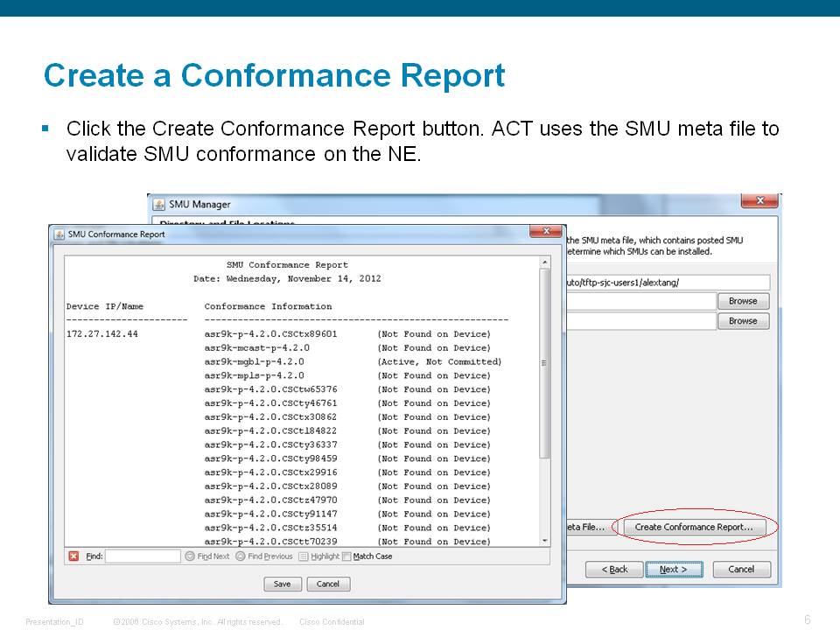
Task: Select asr9k-mcast-p-4.2.0 entry
Action: [x=256, y=347]
